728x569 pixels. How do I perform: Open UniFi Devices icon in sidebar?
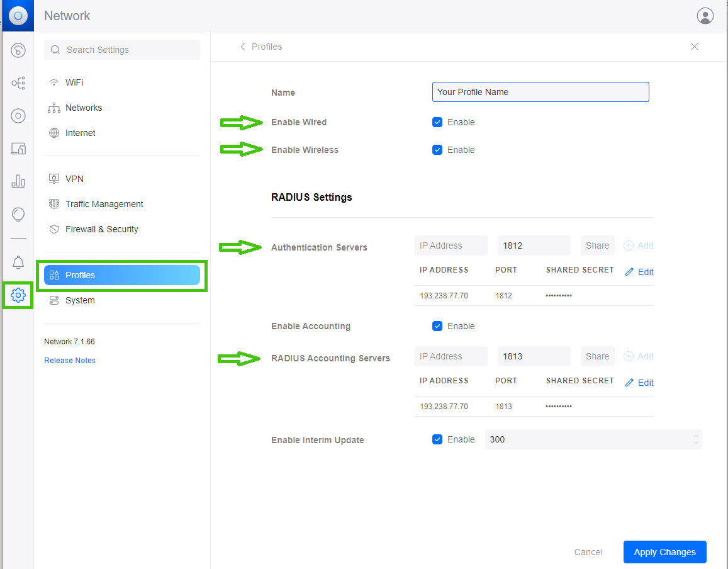click(18, 116)
